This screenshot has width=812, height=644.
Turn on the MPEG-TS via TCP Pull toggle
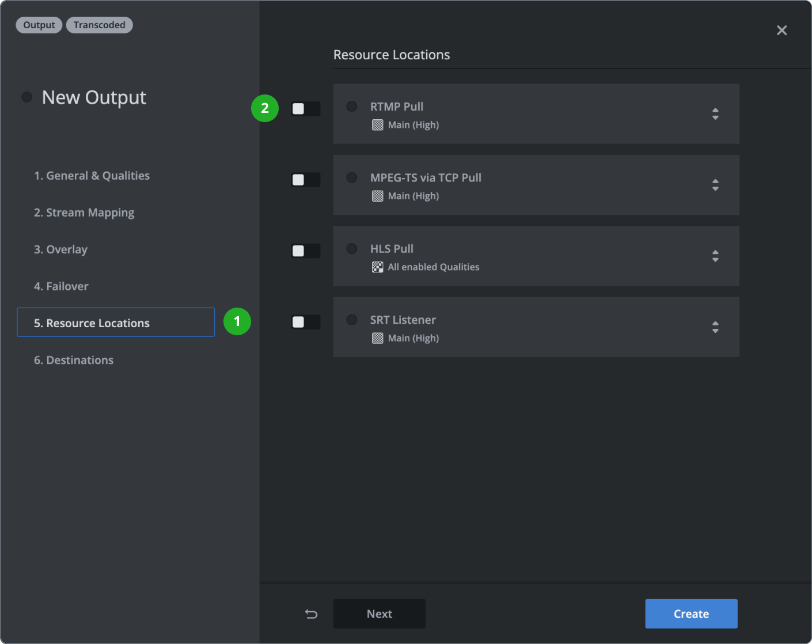coord(305,180)
